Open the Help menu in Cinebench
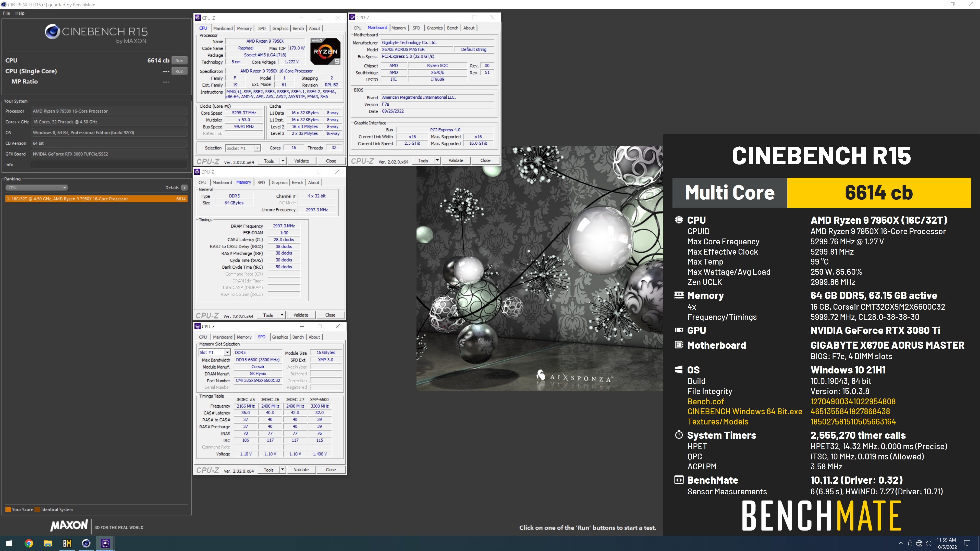The width and height of the screenshot is (980, 551). tap(20, 13)
